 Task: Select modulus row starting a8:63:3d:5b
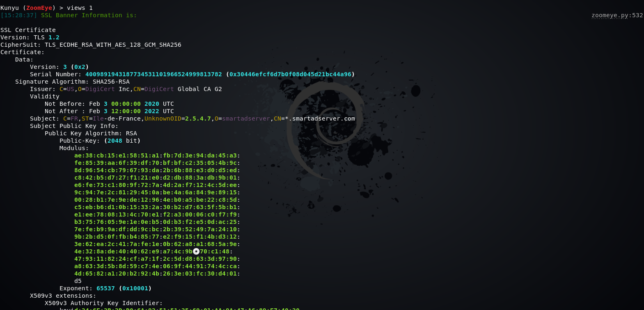tap(157, 266)
